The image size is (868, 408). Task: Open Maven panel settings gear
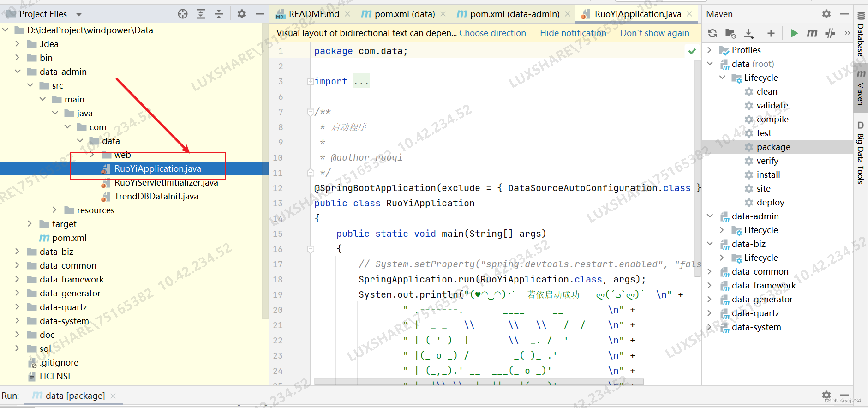(x=826, y=14)
